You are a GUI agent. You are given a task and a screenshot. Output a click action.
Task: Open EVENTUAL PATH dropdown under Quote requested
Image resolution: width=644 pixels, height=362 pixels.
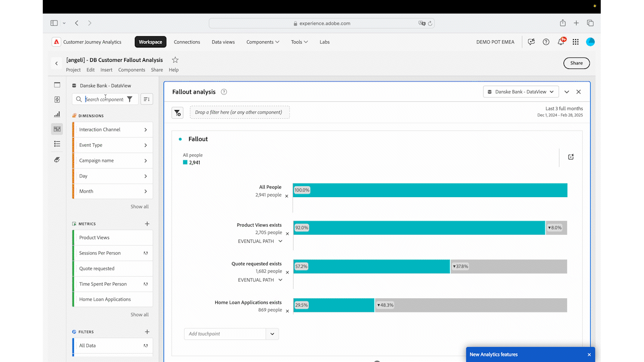coord(260,280)
